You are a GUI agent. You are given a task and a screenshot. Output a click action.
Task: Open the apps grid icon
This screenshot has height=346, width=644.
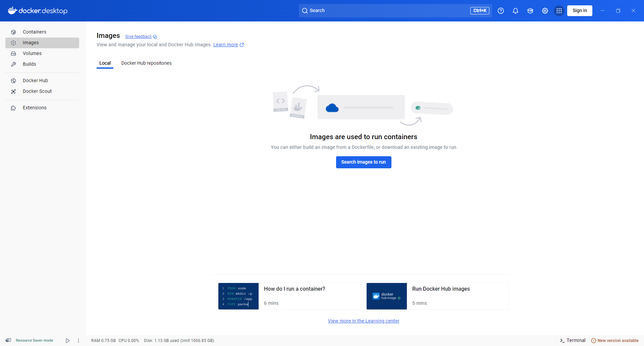[x=559, y=11]
